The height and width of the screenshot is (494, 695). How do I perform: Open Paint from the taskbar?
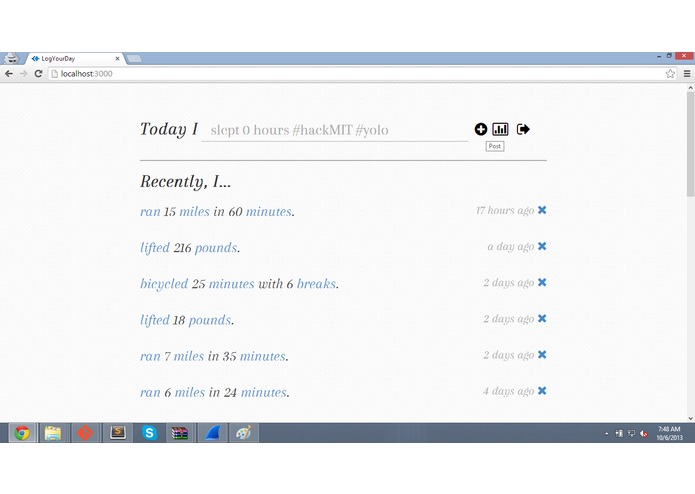pos(243,432)
